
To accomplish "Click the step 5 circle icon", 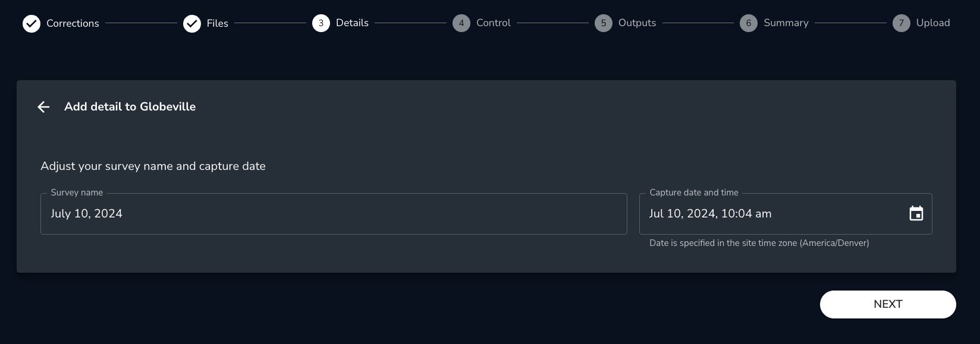I will (x=604, y=23).
